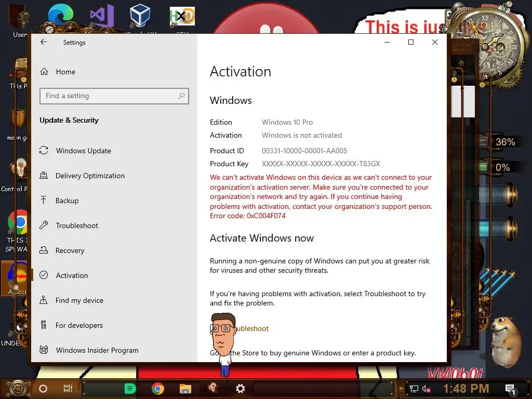Open VirtualBox desktop shortcut
This screenshot has height=399, width=532.
(140, 16)
